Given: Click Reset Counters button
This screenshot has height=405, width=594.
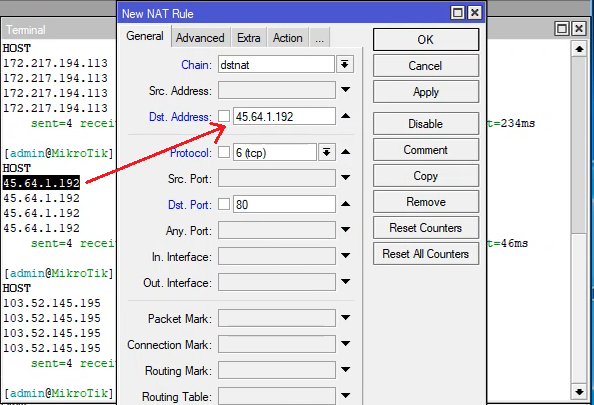Looking at the screenshot, I should pos(426,228).
